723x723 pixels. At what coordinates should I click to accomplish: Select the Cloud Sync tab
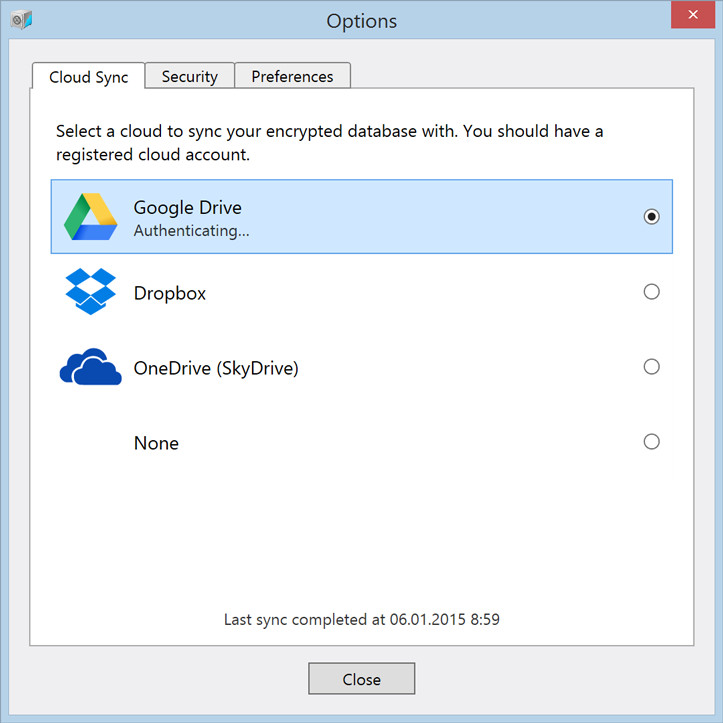click(x=89, y=77)
